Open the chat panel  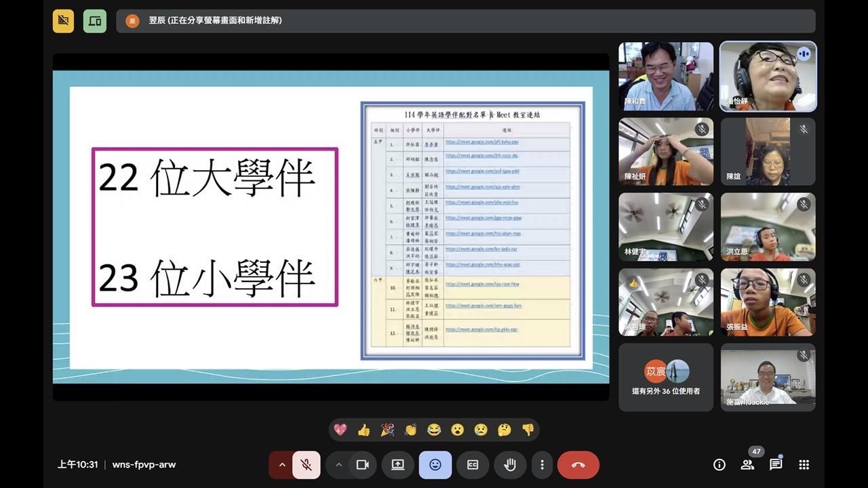[x=776, y=465]
